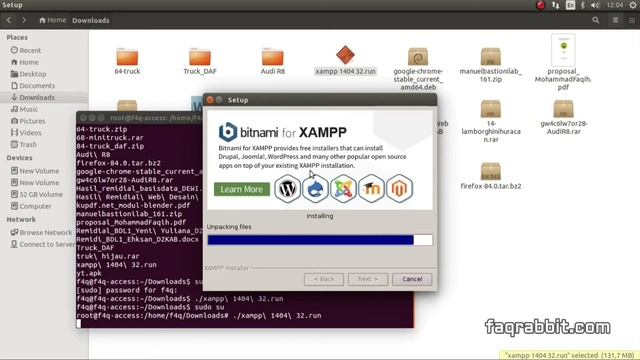The height and width of the screenshot is (360, 640).
Task: Click Home breadcrumb in path bar
Action: coord(52,20)
